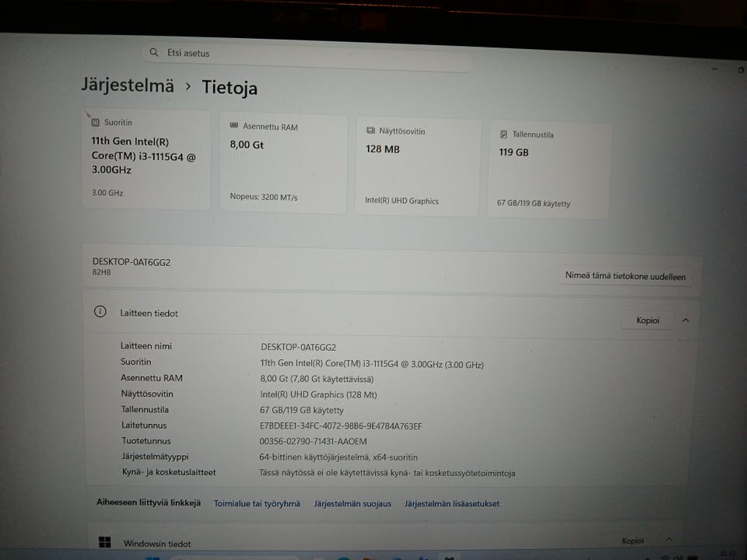Open the Asennettu RAM card
Image resolution: width=747 pixels, height=560 pixels.
click(283, 163)
